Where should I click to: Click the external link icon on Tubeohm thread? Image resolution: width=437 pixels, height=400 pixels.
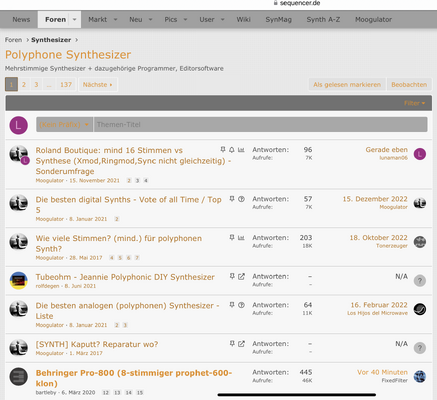tap(241, 277)
